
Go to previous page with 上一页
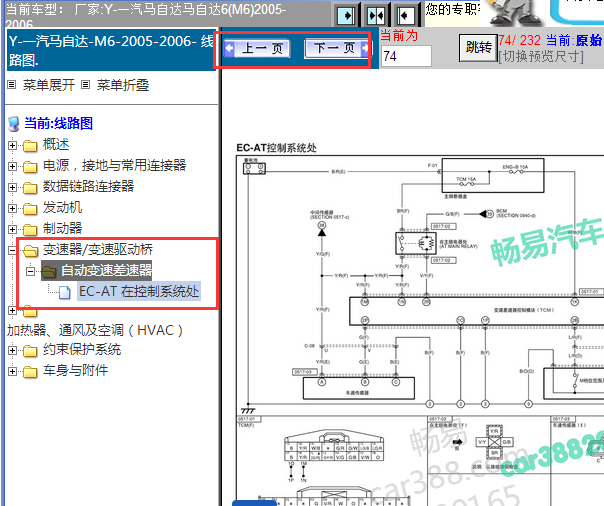(x=257, y=49)
